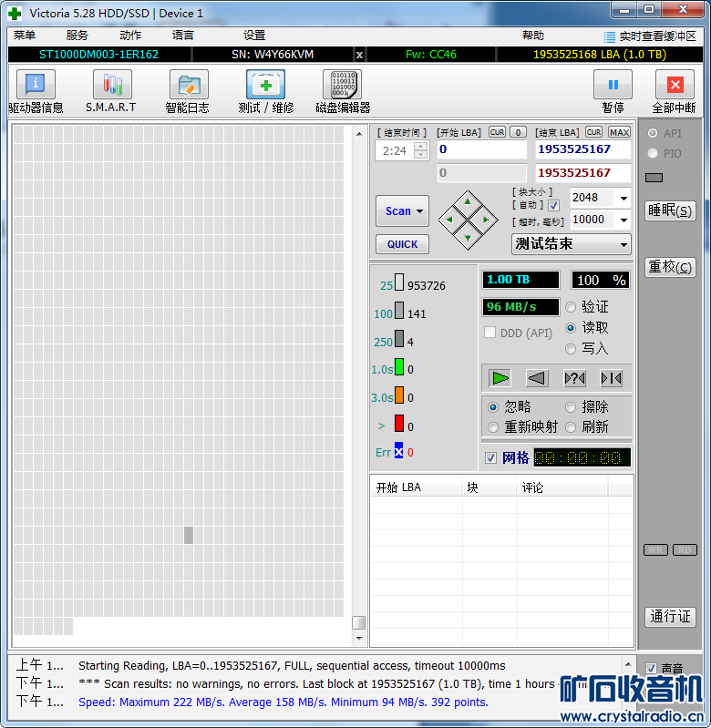
Task: Click the CUR button beside start LBA
Action: [x=497, y=132]
